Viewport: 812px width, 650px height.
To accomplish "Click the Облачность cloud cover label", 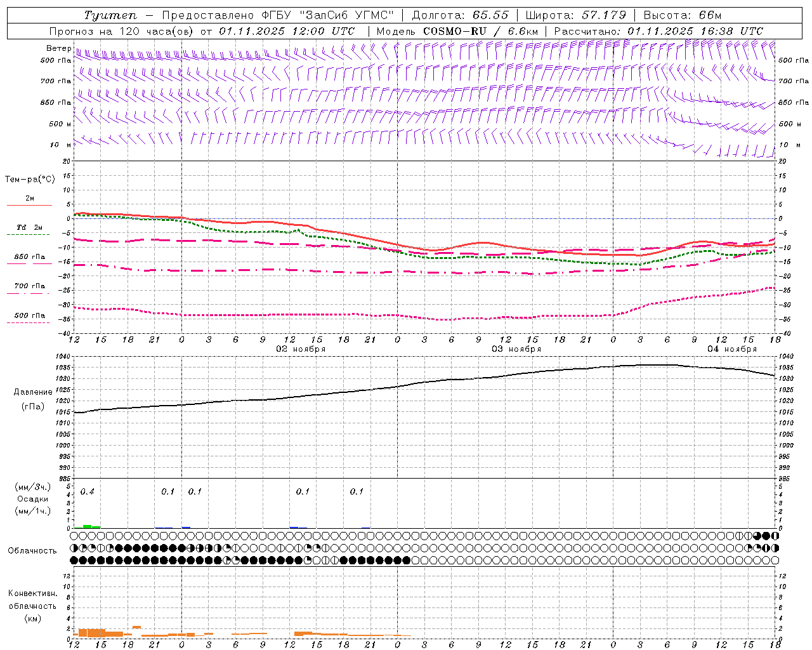I will (x=32, y=550).
